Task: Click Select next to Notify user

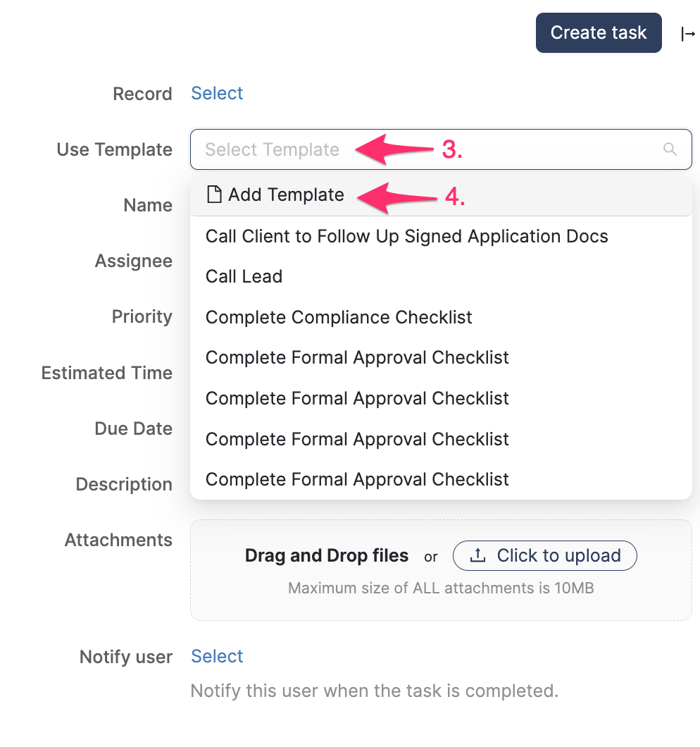Action: [217, 656]
